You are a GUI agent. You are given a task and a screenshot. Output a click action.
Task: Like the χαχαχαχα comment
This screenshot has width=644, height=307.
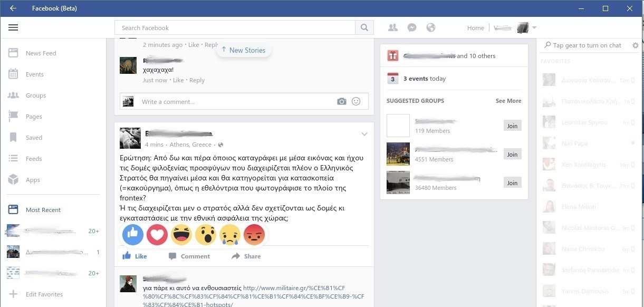click(x=178, y=80)
